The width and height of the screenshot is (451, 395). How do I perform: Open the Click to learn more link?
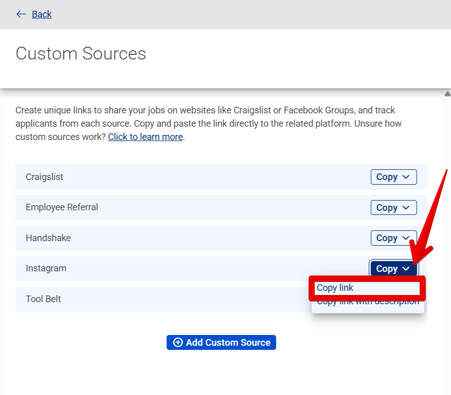tap(145, 137)
